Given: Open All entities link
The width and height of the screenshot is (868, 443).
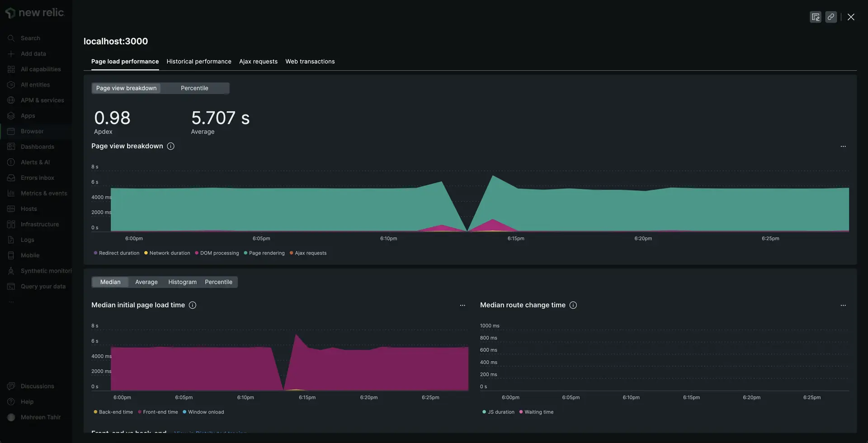Looking at the screenshot, I should (35, 85).
